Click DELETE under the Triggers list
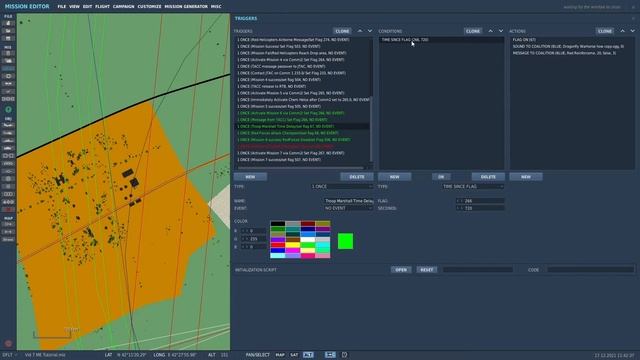Viewport: 640px width, 360px height. 357,177
